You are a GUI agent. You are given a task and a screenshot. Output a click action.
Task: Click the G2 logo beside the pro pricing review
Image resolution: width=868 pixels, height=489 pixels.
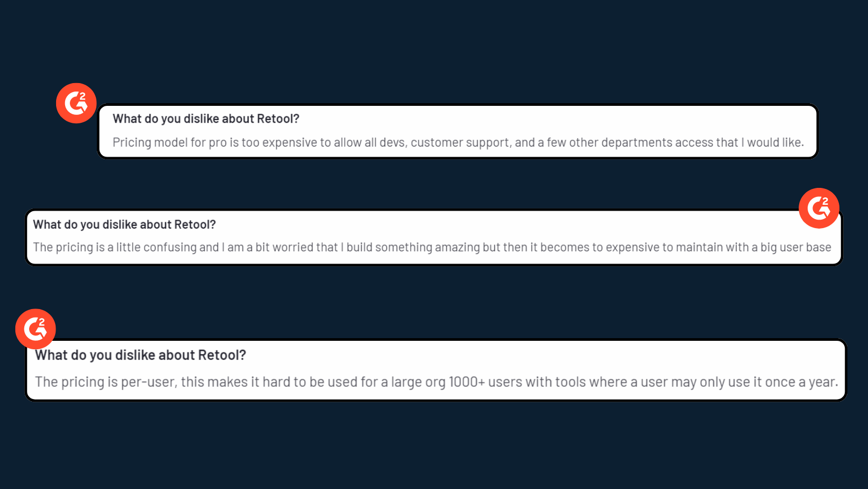click(x=76, y=103)
